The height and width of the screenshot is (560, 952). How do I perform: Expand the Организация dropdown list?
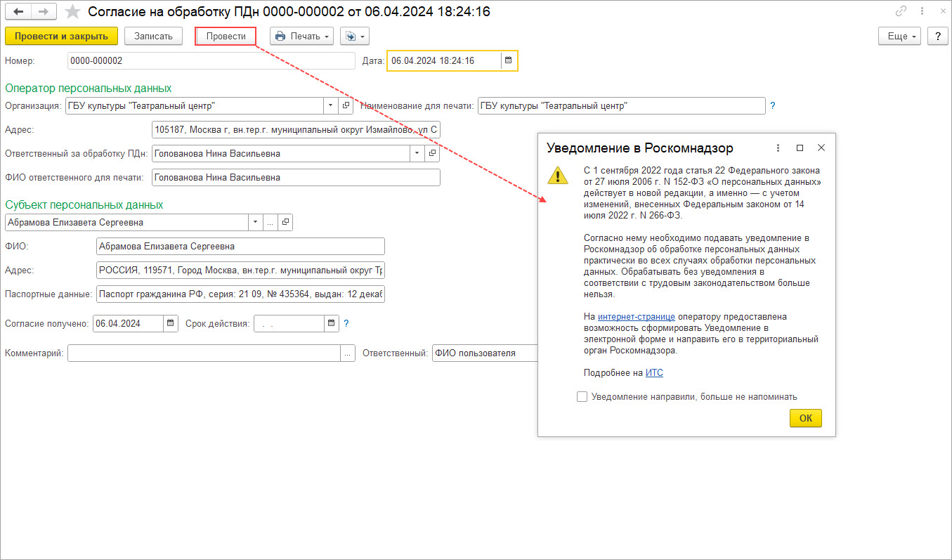tap(331, 105)
